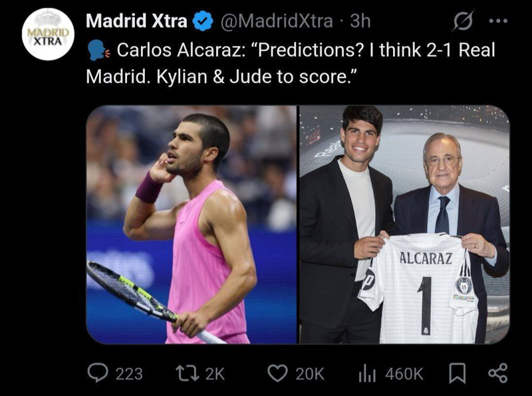Like the post with the heart icon

tap(278, 373)
